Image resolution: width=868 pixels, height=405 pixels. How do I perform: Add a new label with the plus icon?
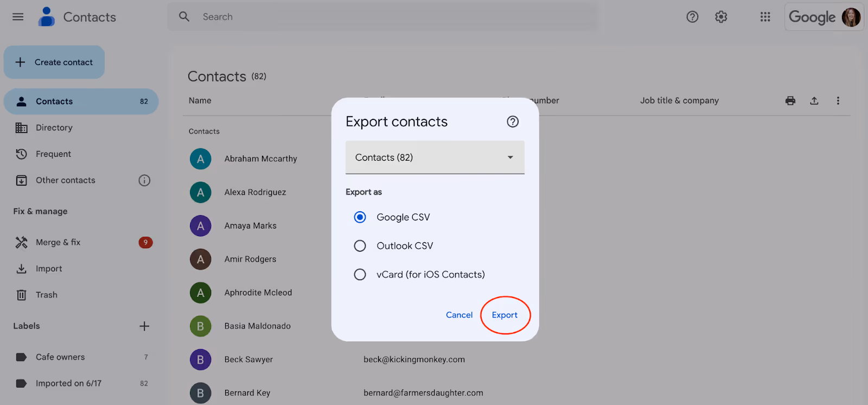(144, 326)
